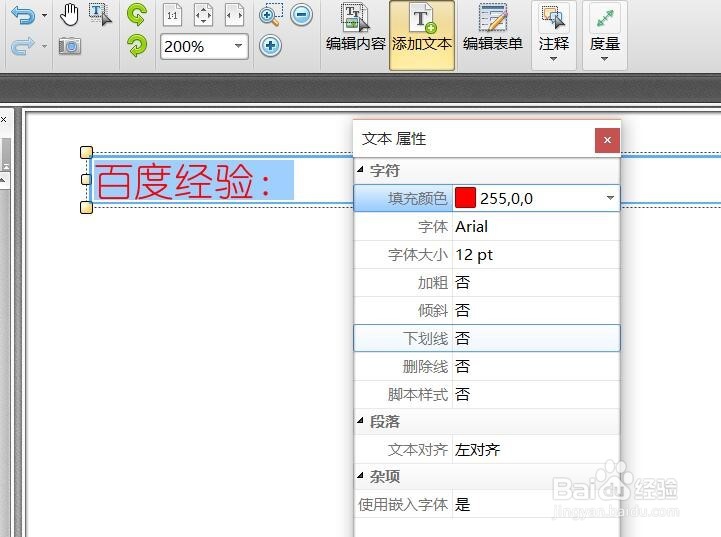
Task: Open the Redo history dropdown arrow
Action: [x=45, y=46]
